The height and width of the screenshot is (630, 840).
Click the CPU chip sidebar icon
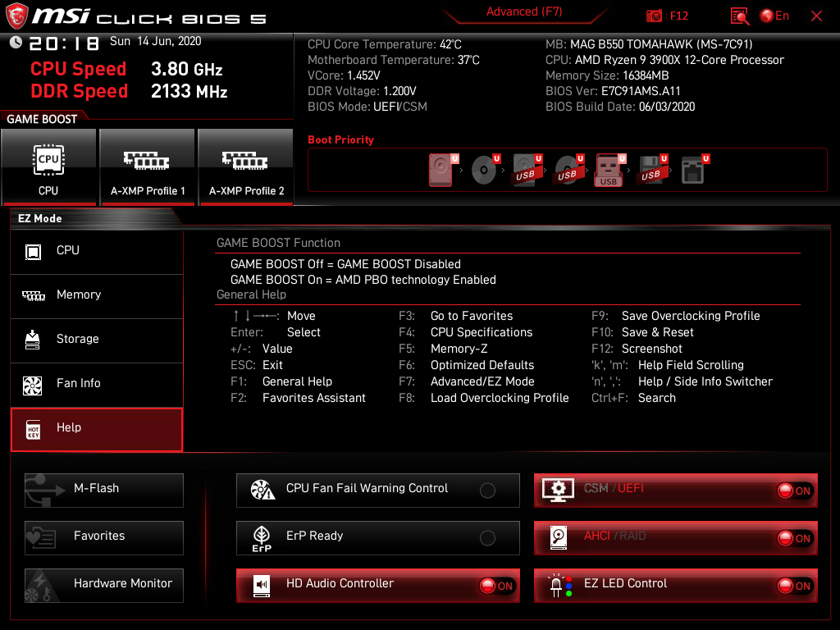33,251
